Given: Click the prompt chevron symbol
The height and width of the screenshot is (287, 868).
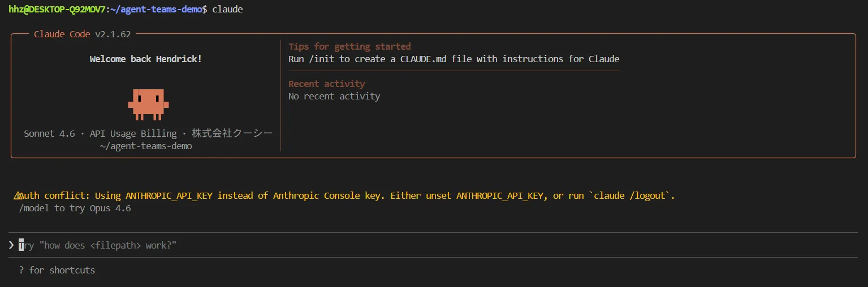Looking at the screenshot, I should (11, 245).
